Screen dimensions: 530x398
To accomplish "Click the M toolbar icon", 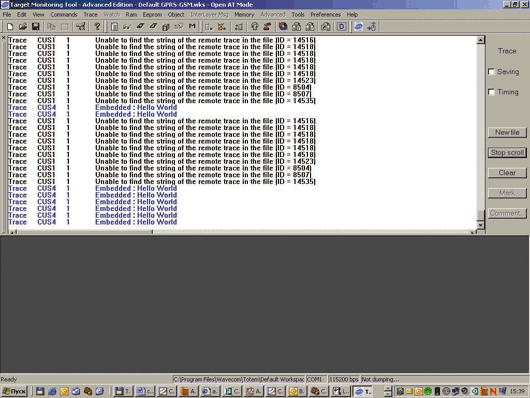I will 192,26.
